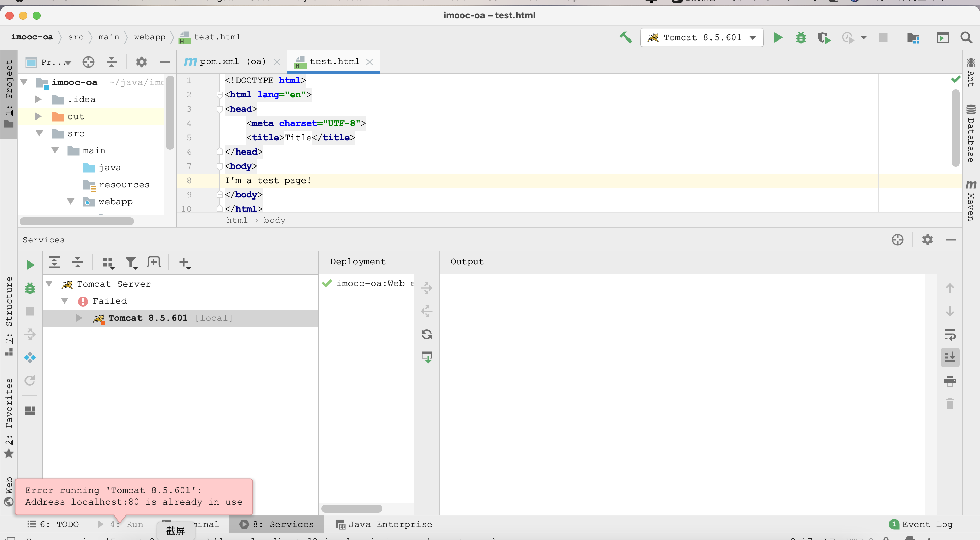The width and height of the screenshot is (980, 540).
Task: Click the deploy-all icon below refresh
Action: point(426,357)
